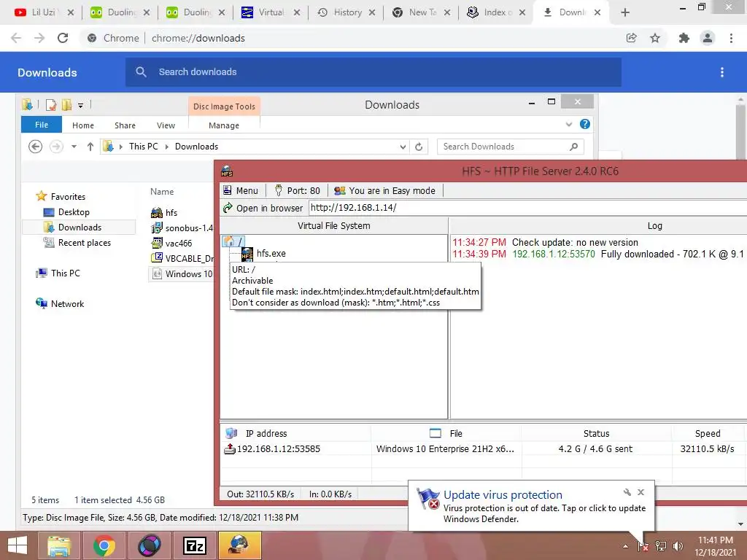
Task: Open the Chrome Extensions puzzle icon
Action: 684,38
